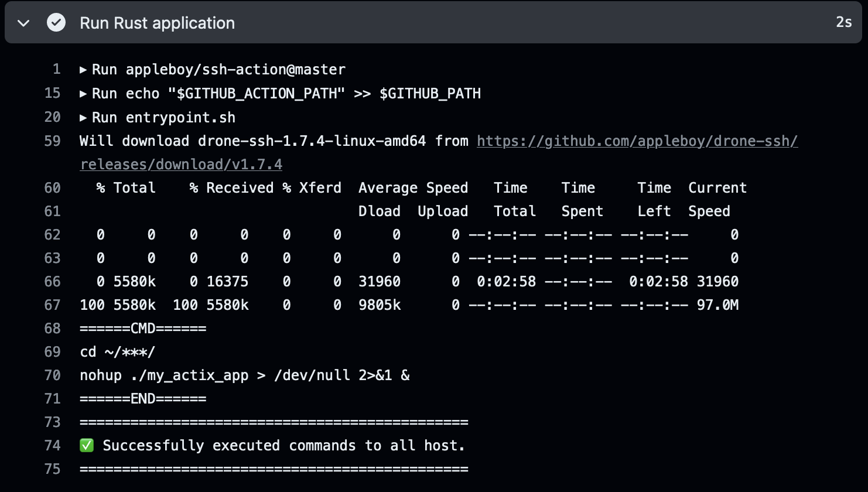Select line number 1 permalink
This screenshot has height=492, width=868.
[x=56, y=70]
